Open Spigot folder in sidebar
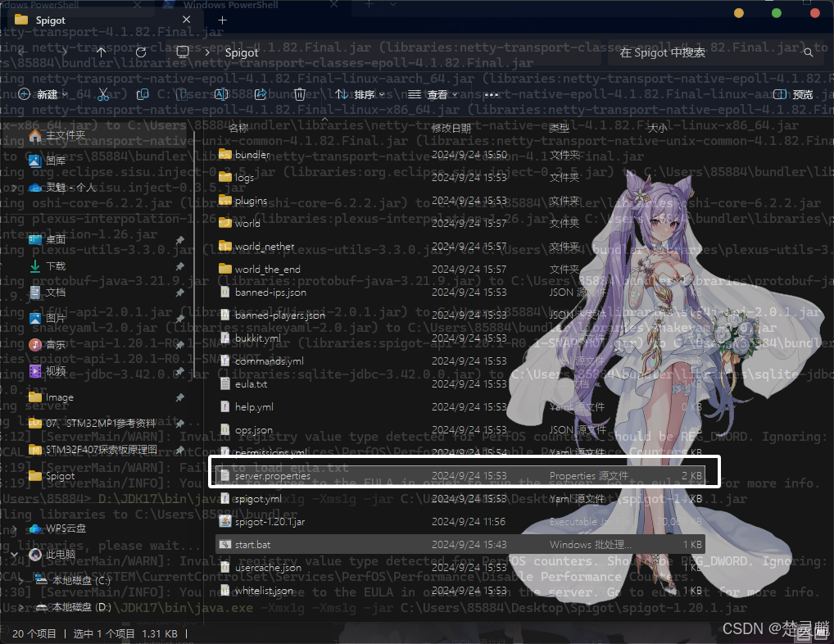This screenshot has width=834, height=644. (52, 476)
